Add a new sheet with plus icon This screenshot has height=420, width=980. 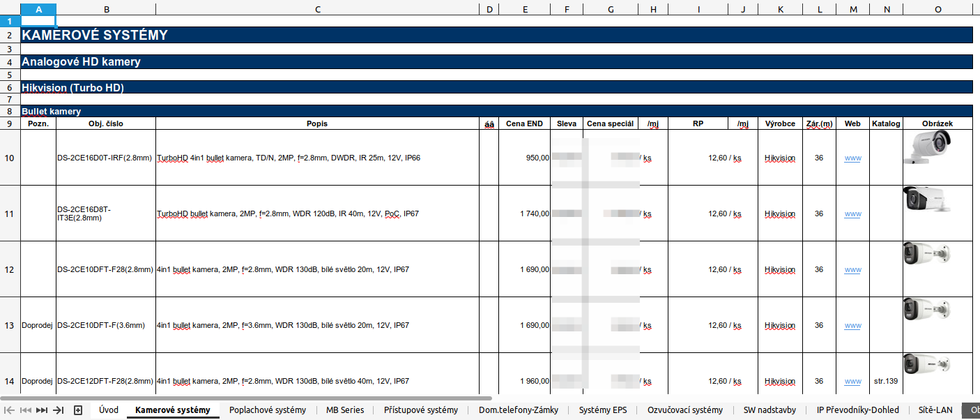click(x=78, y=410)
